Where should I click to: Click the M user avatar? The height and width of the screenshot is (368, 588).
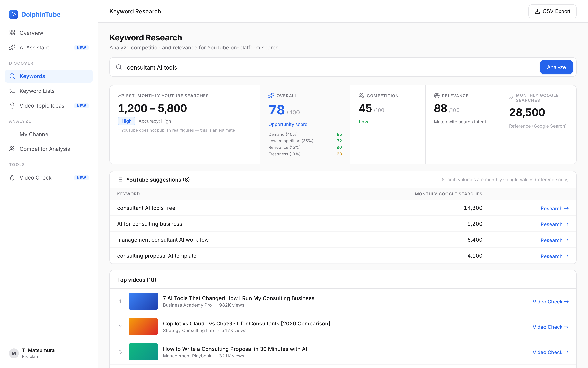pyautogui.click(x=14, y=353)
